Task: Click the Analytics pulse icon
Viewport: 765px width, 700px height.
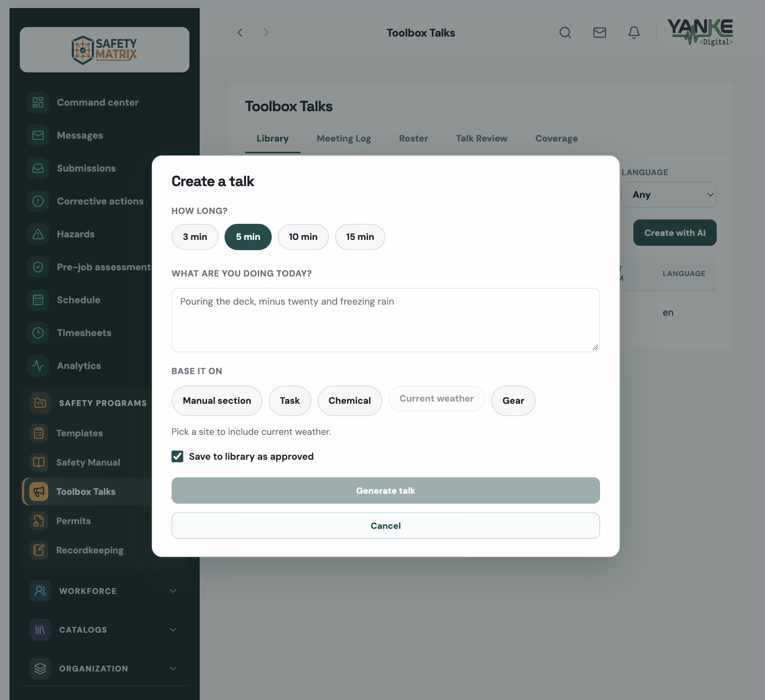Action: tap(38, 366)
